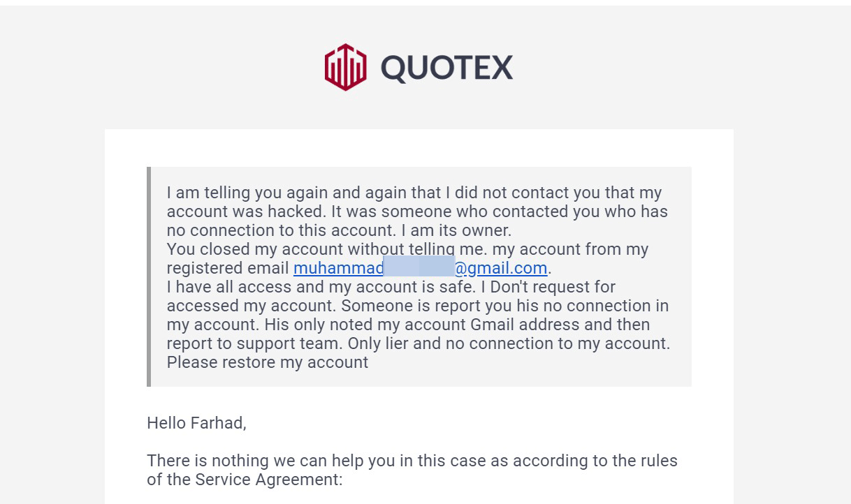Viewport: 851px width, 504px height.
Task: Click the "report to support team" line
Action: (x=418, y=343)
